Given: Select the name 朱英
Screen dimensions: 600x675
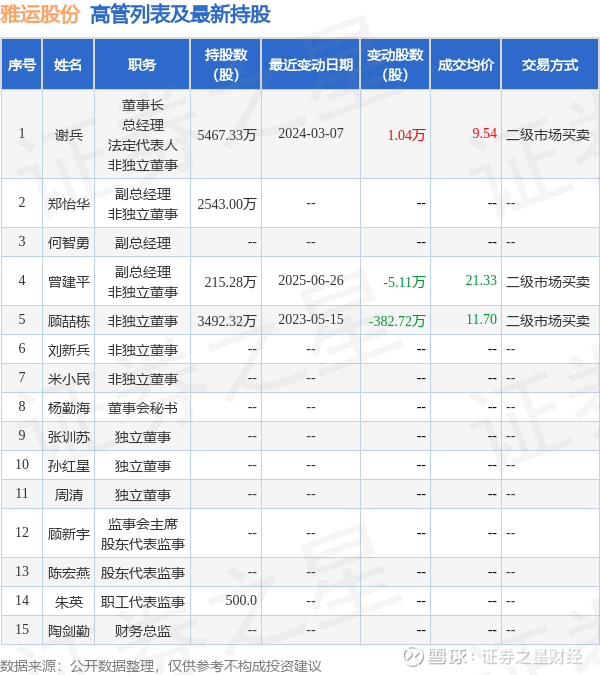Looking at the screenshot, I should pos(68,602).
